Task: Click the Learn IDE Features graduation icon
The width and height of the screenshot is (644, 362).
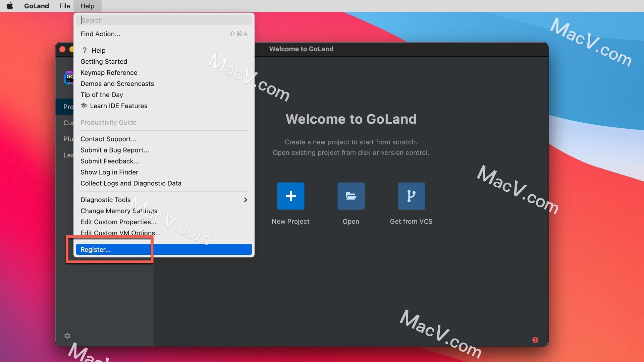Action: (x=84, y=106)
